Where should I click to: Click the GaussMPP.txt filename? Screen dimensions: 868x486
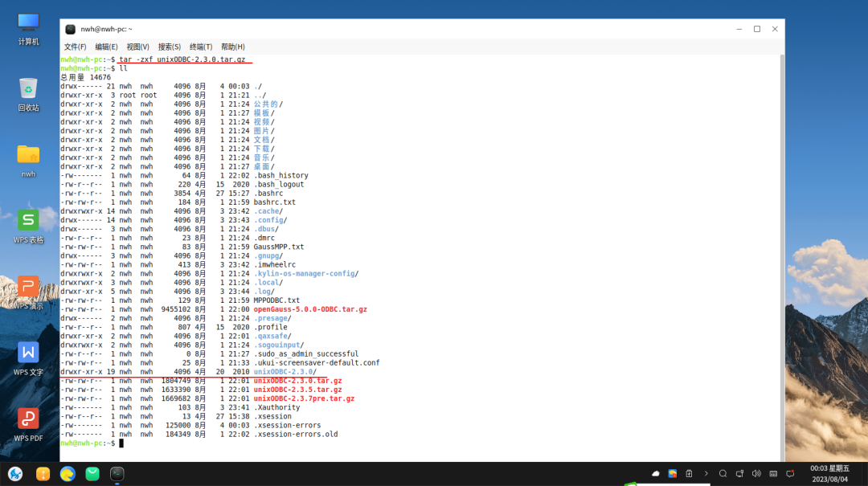click(278, 247)
